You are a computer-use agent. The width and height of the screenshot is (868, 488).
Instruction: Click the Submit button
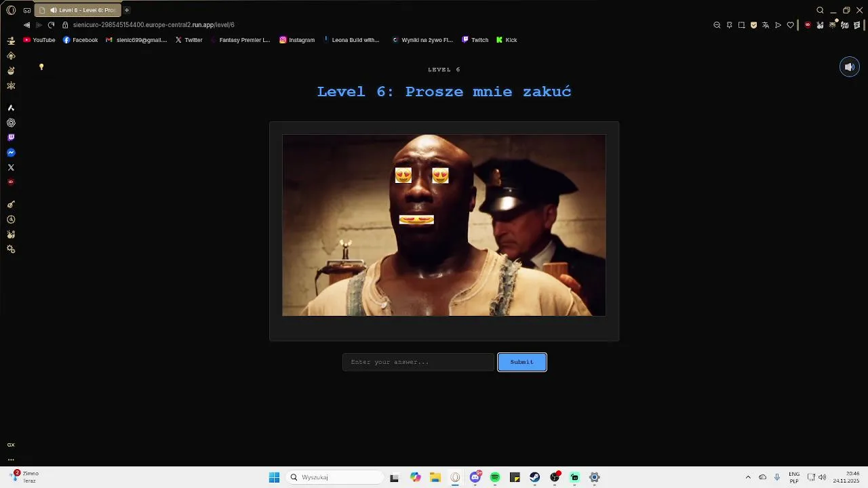[522, 362]
